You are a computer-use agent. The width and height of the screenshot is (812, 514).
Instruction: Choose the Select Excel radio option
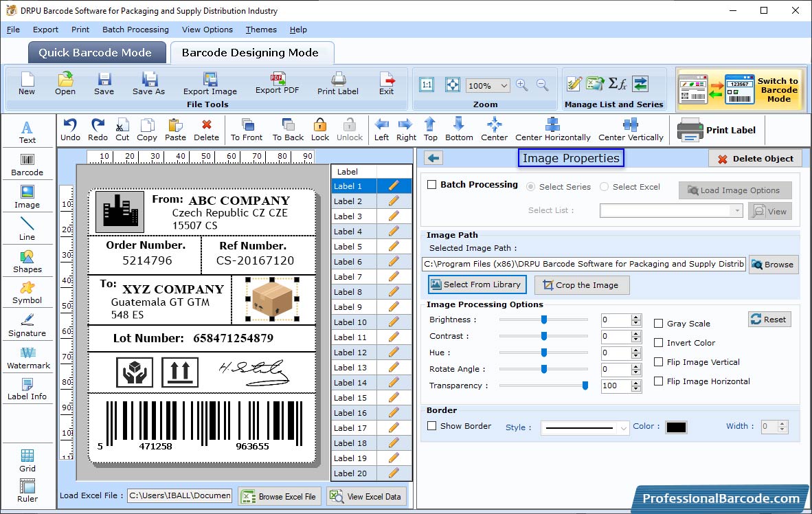pyautogui.click(x=605, y=186)
